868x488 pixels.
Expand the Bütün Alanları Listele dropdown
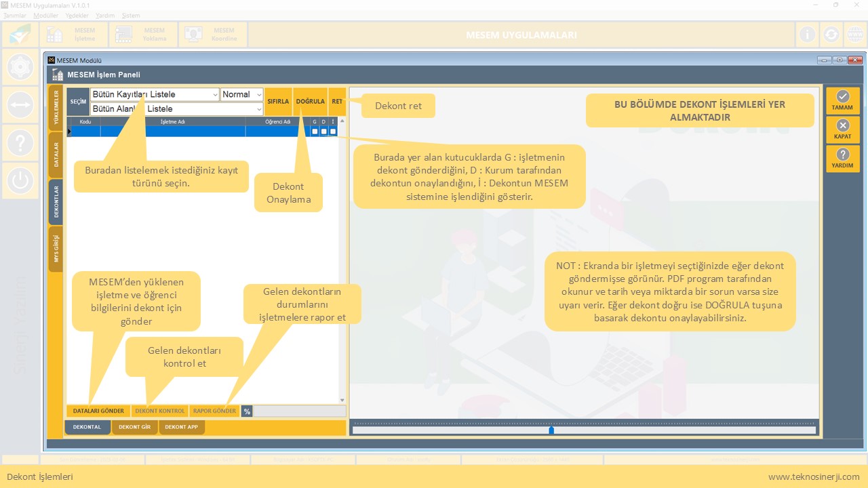[258, 109]
